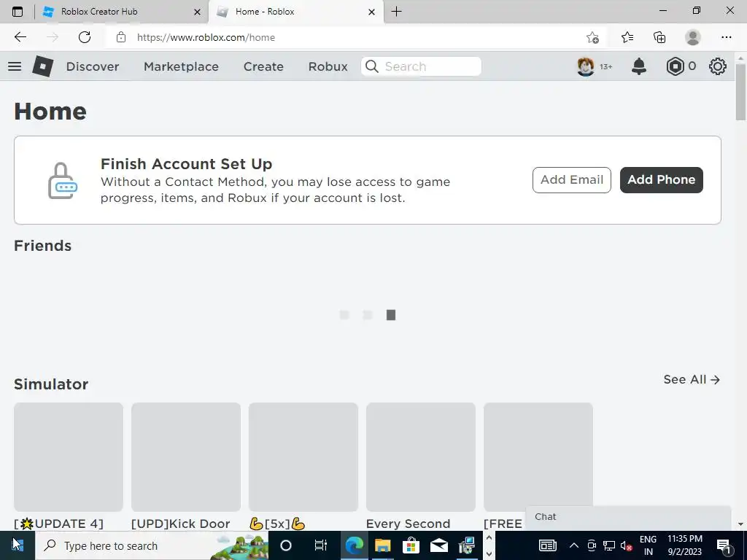The image size is (747, 560).
Task: Open the notifications bell
Action: (639, 66)
